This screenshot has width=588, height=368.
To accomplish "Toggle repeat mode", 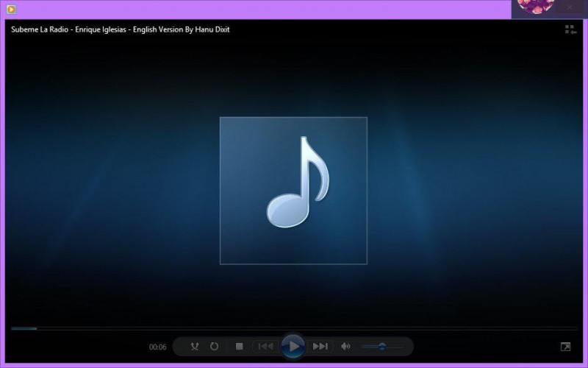I will click(214, 346).
